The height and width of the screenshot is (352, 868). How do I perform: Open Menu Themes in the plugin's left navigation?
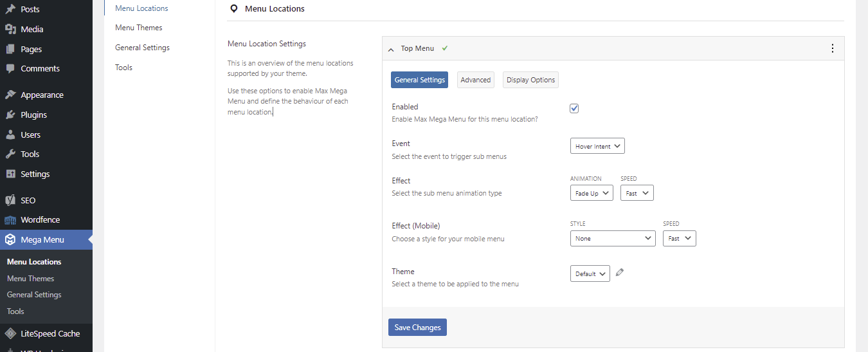coord(139,28)
